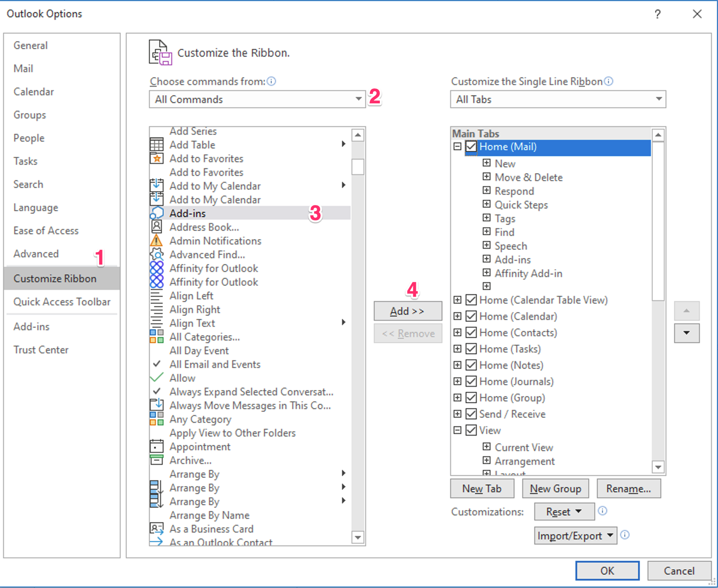This screenshot has width=718, height=588.
Task: Switch to the Quick Access Toolbar section
Action: [x=62, y=302]
